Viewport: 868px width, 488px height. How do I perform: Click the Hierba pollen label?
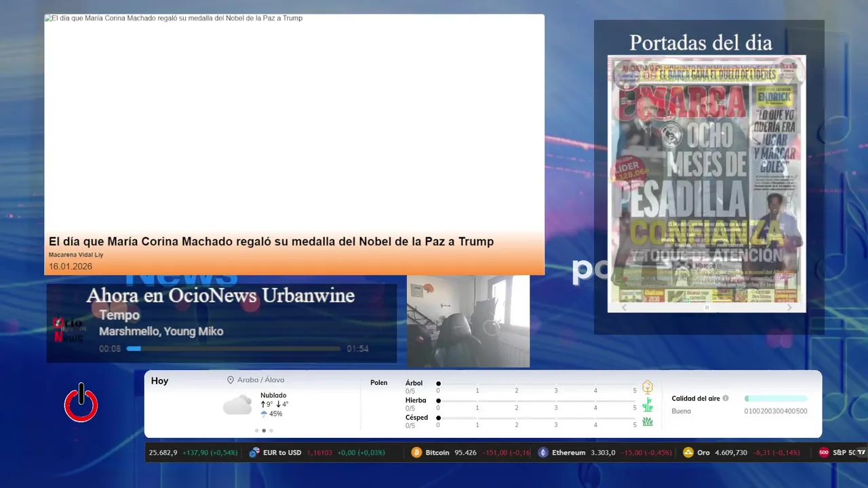(416, 401)
